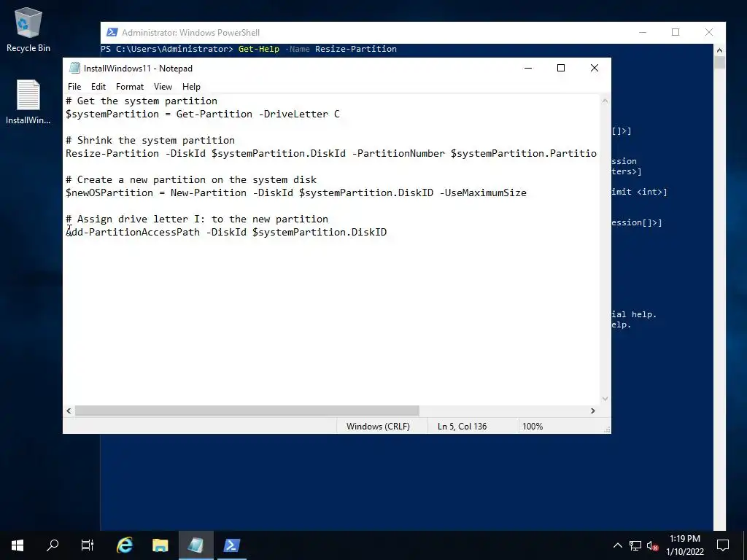Screen dimensions: 747x560
Task: Open File Explorer from the taskbar
Action: tap(160, 545)
